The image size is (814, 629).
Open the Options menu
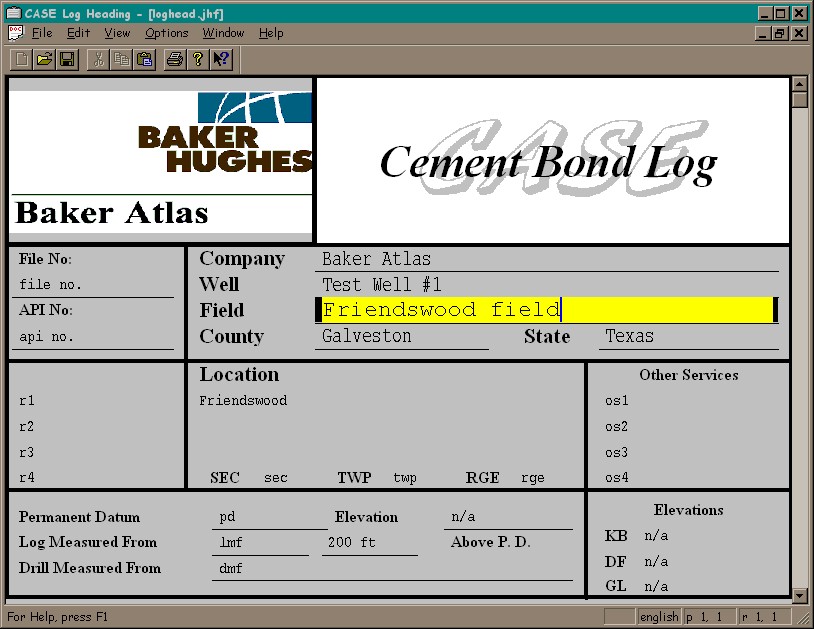(x=167, y=33)
